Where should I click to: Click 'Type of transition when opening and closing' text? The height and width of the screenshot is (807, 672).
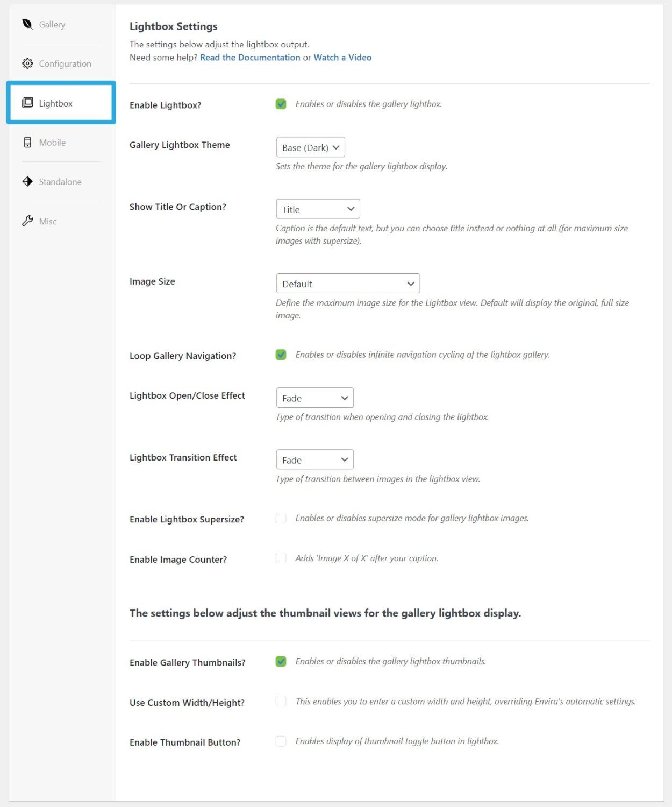click(x=382, y=417)
